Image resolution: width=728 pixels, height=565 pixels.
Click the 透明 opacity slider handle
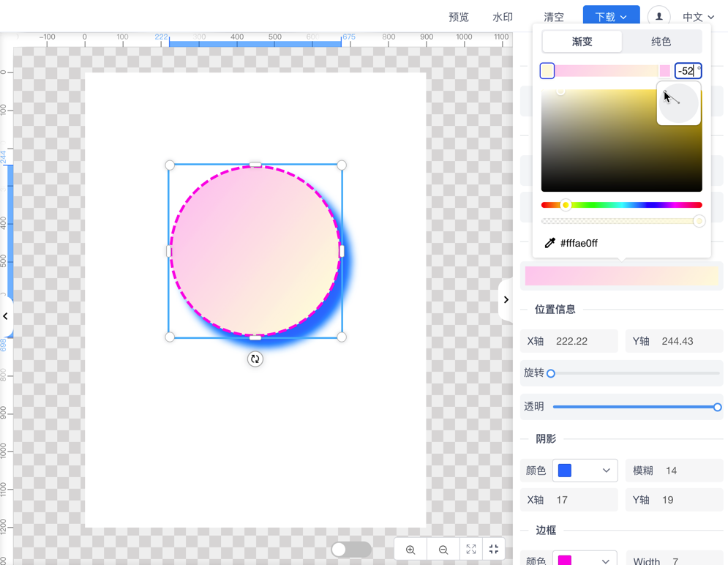tap(717, 407)
